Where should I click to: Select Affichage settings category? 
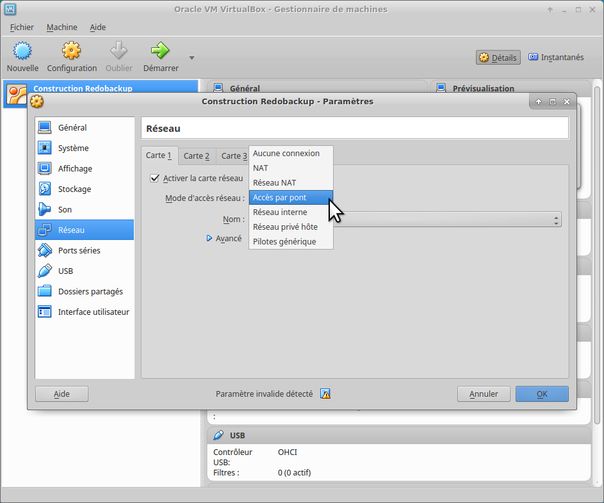tap(84, 168)
